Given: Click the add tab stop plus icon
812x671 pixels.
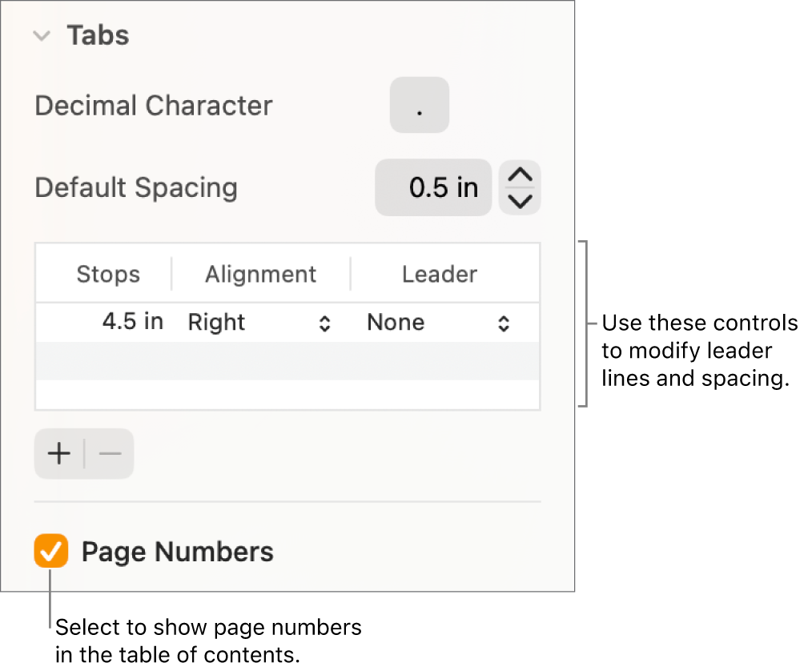Looking at the screenshot, I should [x=58, y=453].
